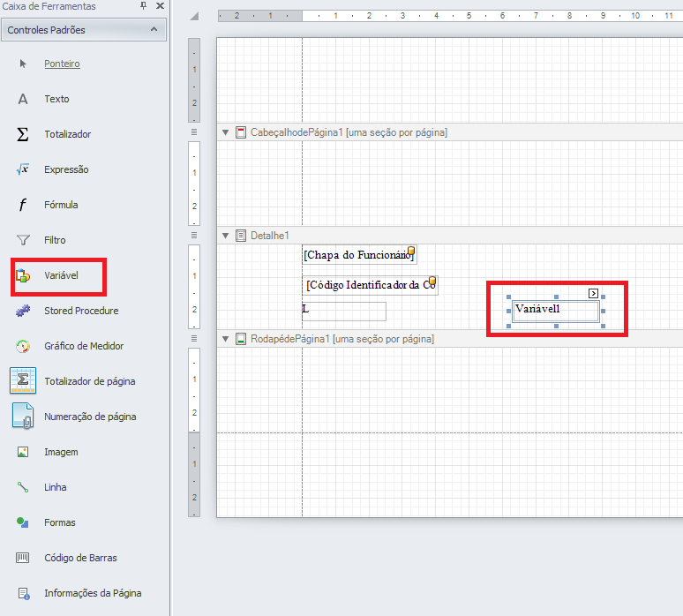Click the Ponteiro label link
The height and width of the screenshot is (616, 683).
click(62, 64)
